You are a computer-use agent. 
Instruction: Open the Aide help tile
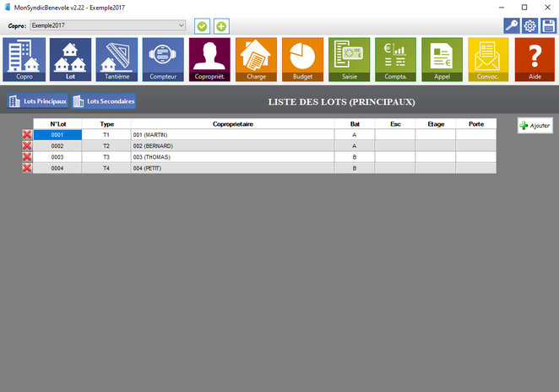click(x=535, y=59)
